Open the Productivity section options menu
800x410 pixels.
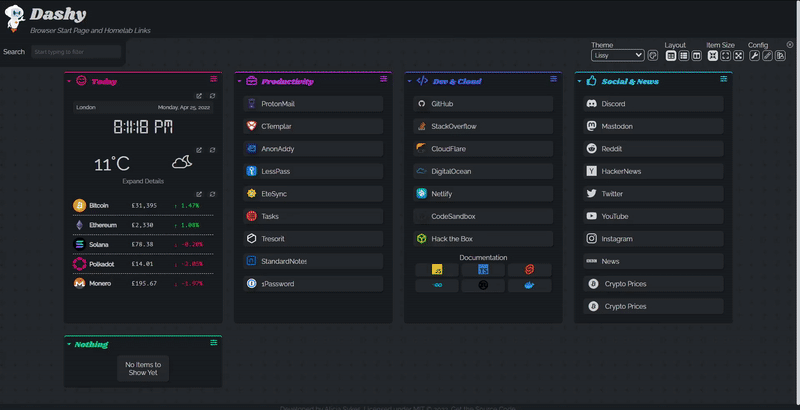[x=384, y=79]
